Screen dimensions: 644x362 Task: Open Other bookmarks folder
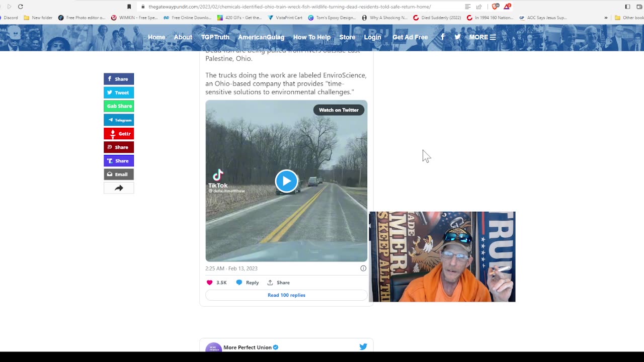coord(629,18)
